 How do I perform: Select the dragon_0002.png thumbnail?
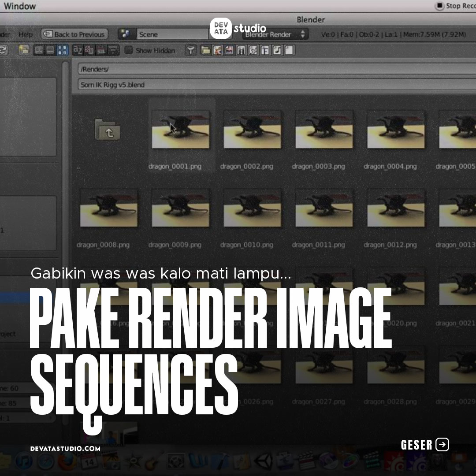[252, 130]
